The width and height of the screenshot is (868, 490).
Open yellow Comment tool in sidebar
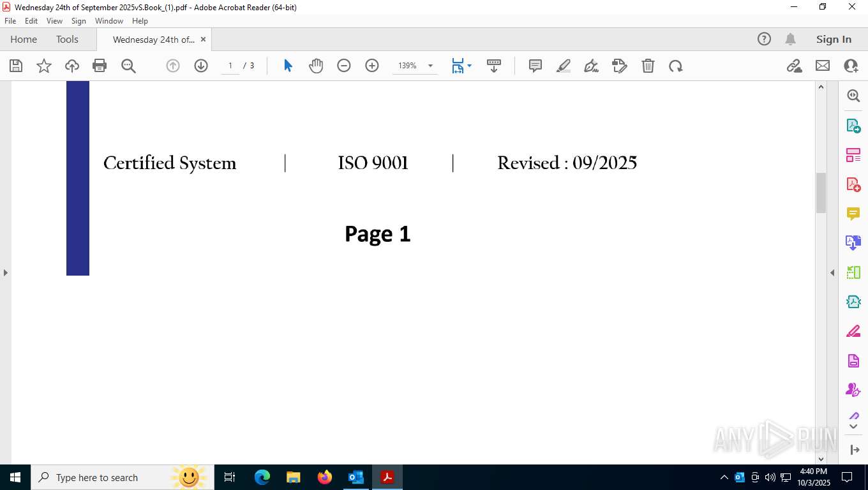[x=853, y=214]
